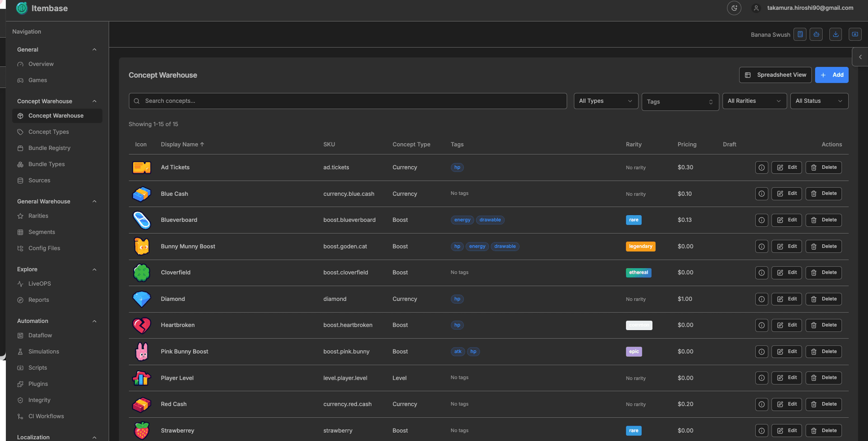Open info icon for Blueverboard
This screenshot has width=868, height=441.
click(762, 220)
